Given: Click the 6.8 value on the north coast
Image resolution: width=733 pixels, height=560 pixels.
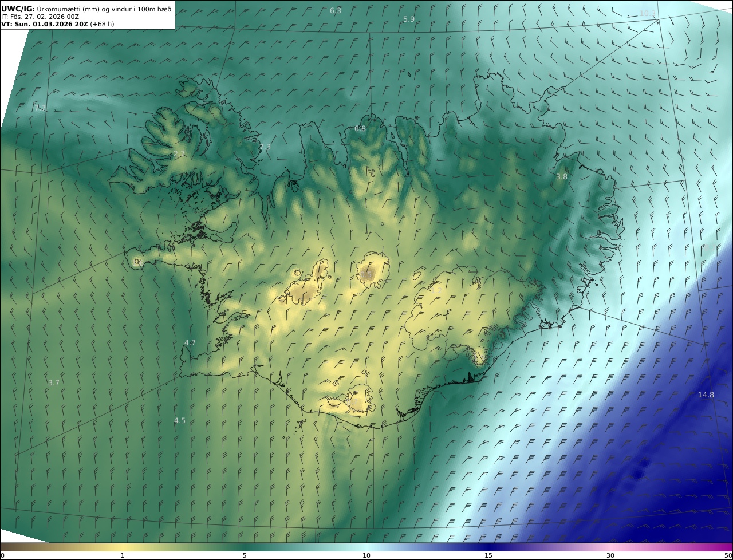Looking at the screenshot, I should 360,129.
